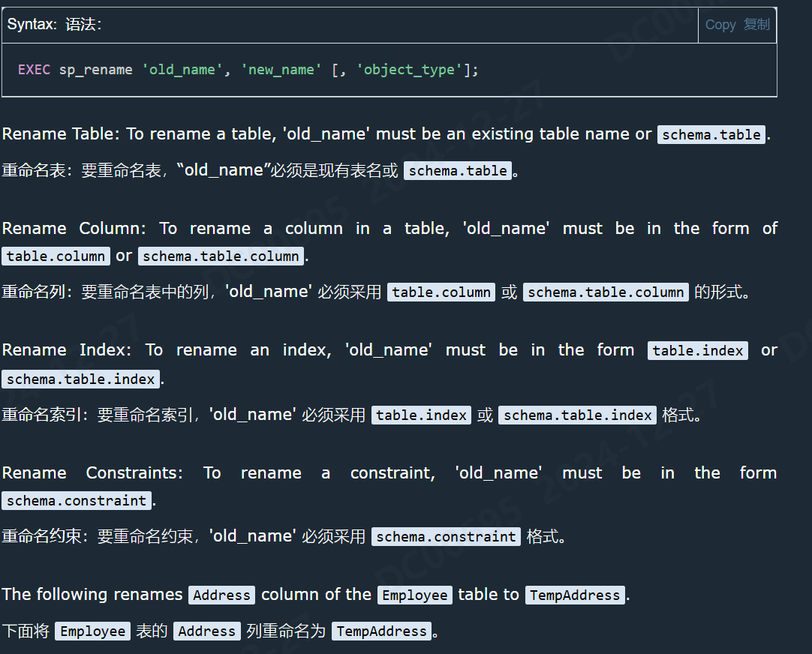Click the 'Rename Index:' heading text
Image resolution: width=812 pixels, height=654 pixels.
pyautogui.click(x=66, y=350)
